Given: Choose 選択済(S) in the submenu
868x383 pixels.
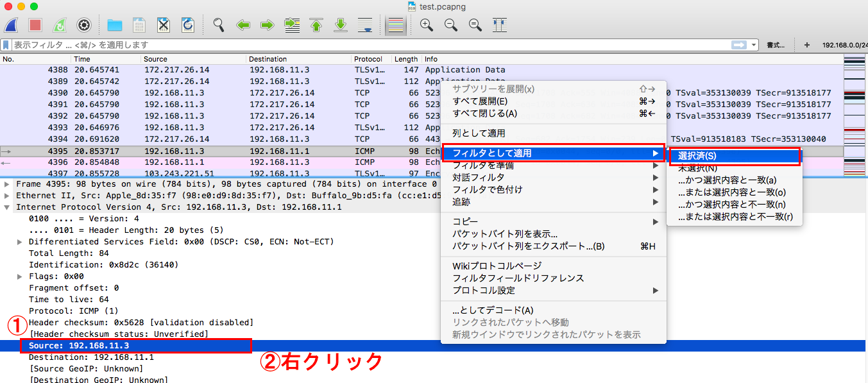Looking at the screenshot, I should tap(735, 156).
